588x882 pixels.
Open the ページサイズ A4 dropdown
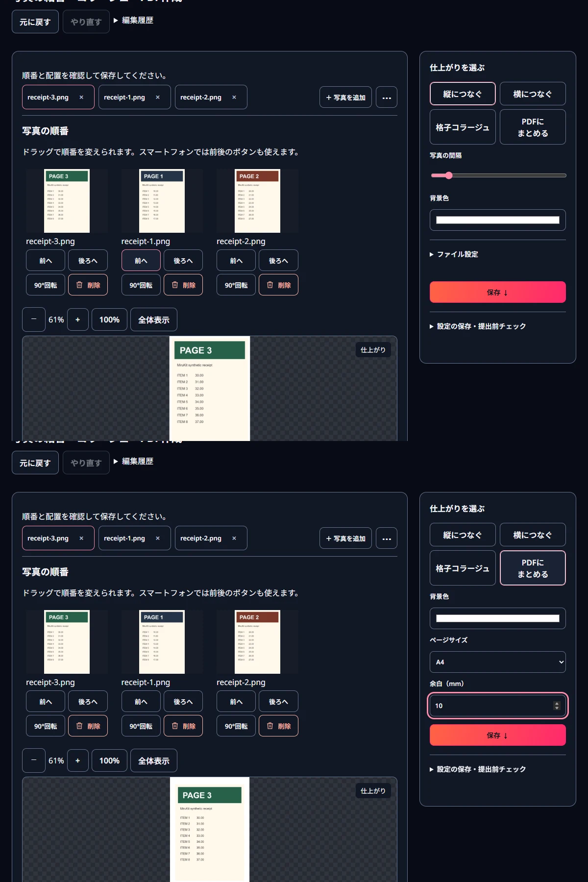(x=498, y=662)
